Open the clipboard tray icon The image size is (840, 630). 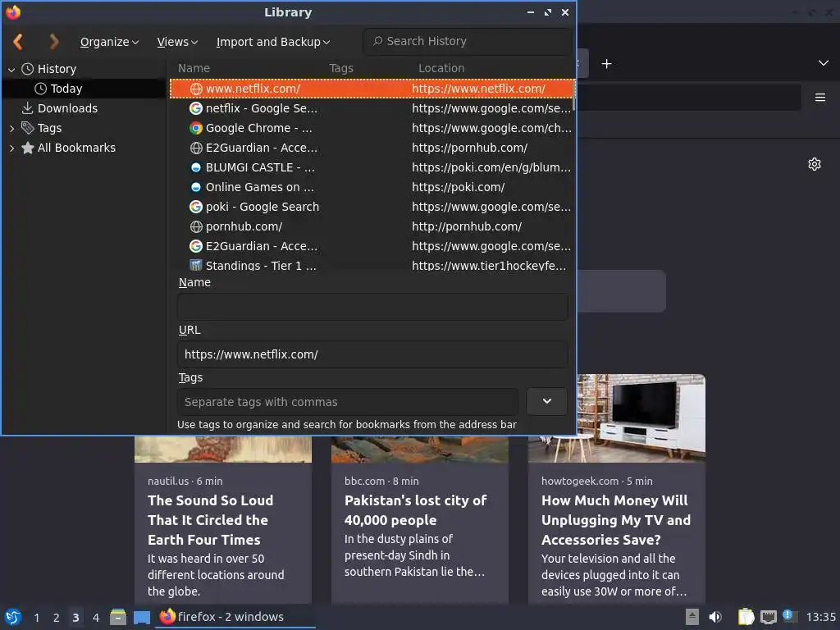coord(746,617)
